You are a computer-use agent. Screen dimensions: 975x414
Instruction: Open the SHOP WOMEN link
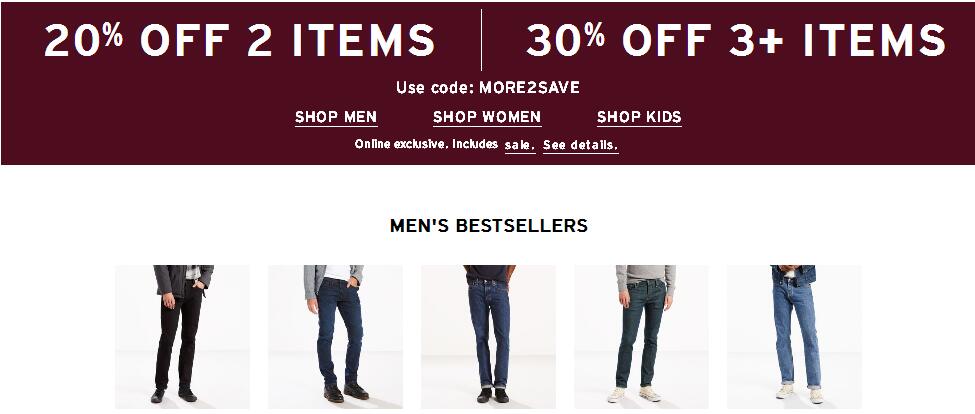click(487, 117)
